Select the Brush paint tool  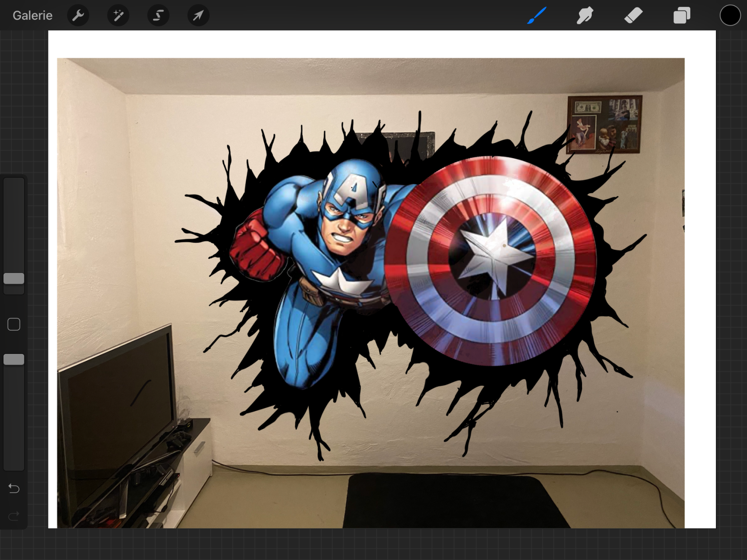click(537, 16)
